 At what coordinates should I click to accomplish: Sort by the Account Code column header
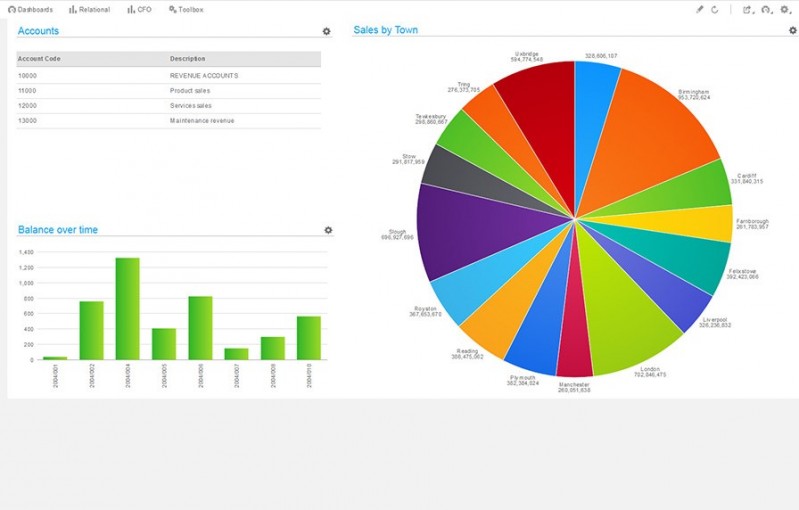point(40,59)
